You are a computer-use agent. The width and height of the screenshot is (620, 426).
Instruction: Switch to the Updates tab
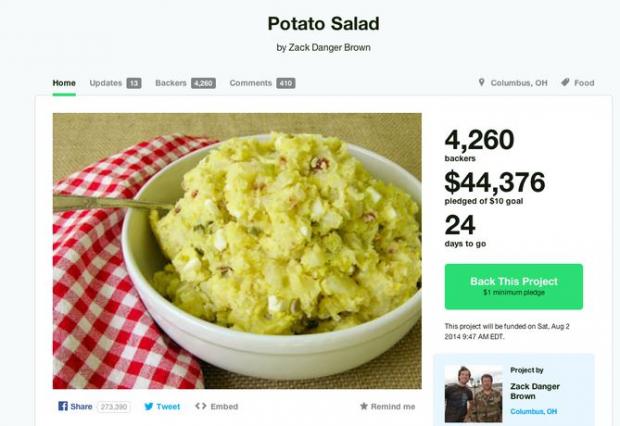coord(106,83)
